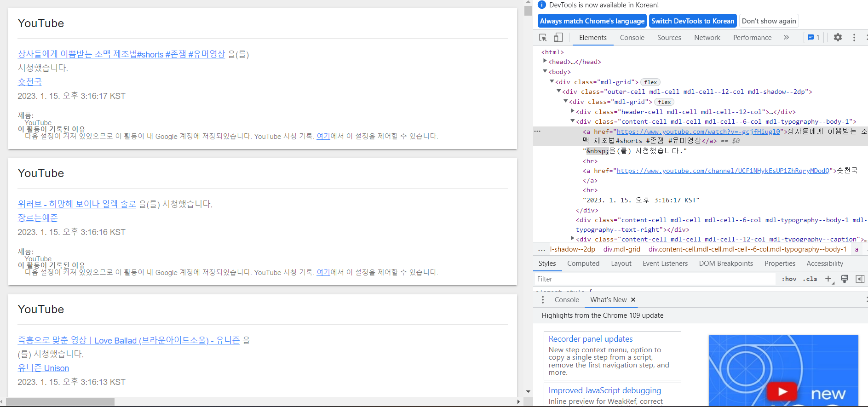Open the 상사들에게 이쁨받는 소맥 제조법 video link
This screenshot has height=407, width=868.
coord(121,54)
